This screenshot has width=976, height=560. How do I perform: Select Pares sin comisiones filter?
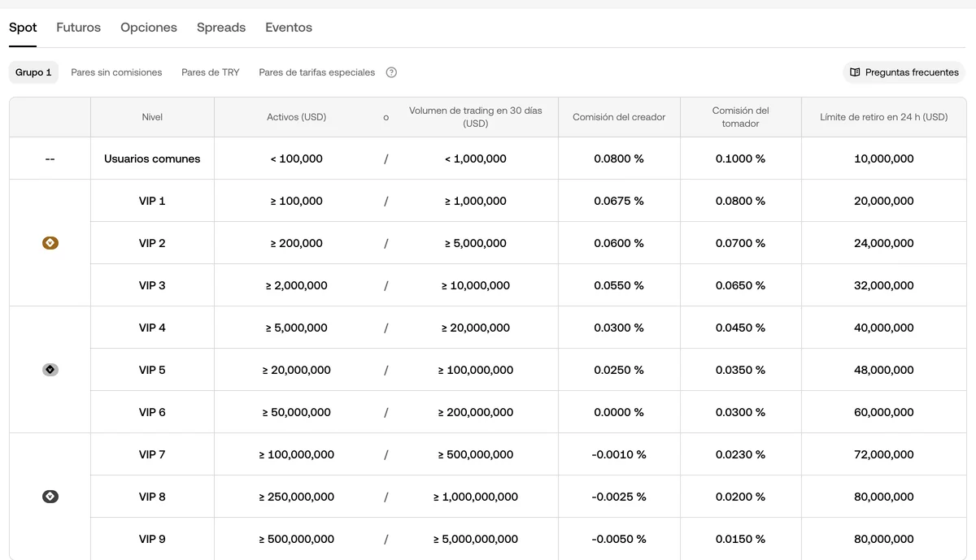pos(116,72)
